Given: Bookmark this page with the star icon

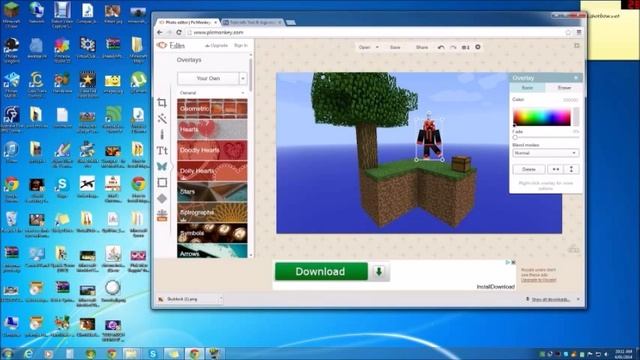Looking at the screenshot, I should coord(568,32).
